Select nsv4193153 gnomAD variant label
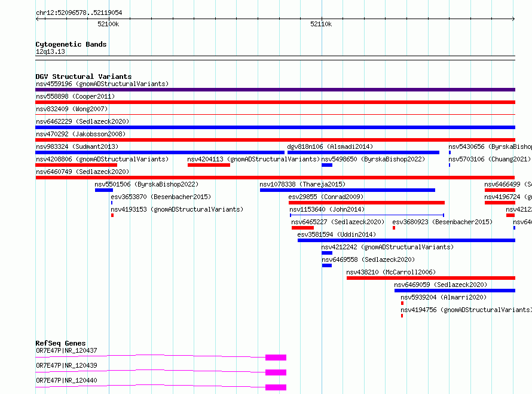 click(x=177, y=209)
